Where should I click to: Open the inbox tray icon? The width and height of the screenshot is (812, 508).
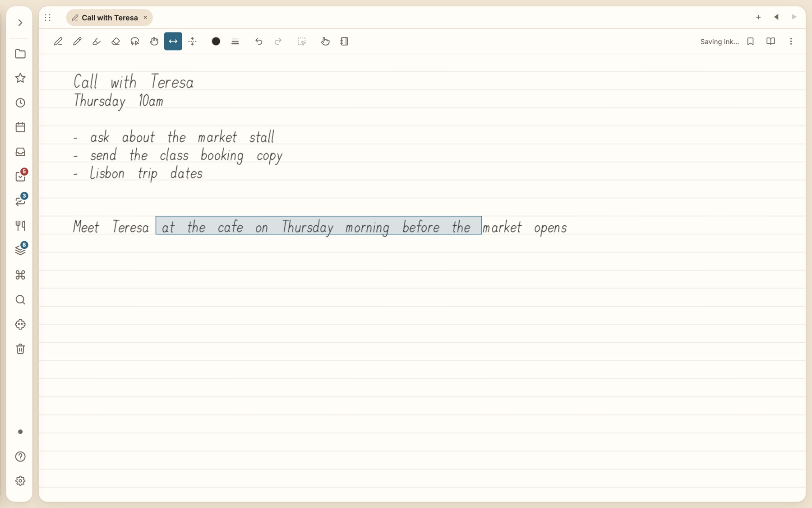coord(20,152)
